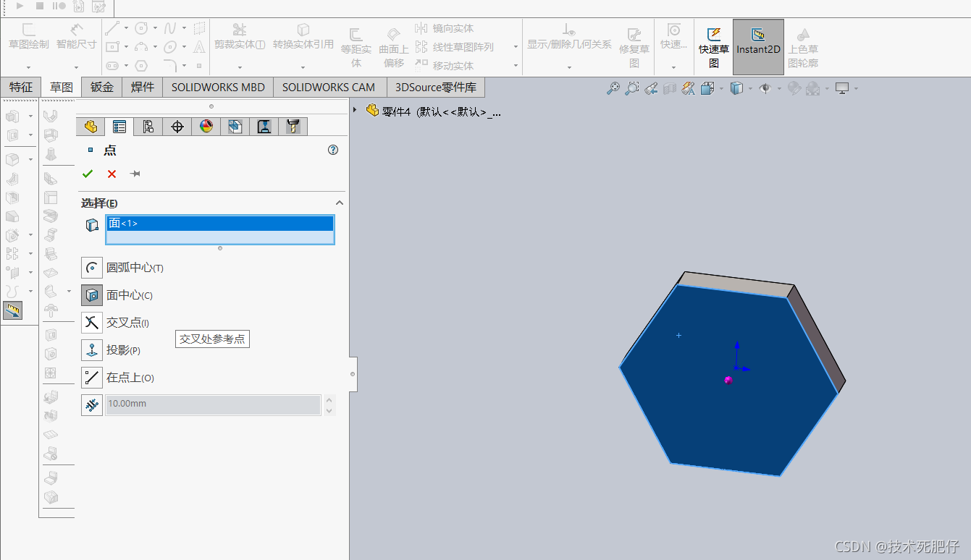Increase the 10.00mm value with up arrow
The image size is (971, 560).
(x=329, y=399)
